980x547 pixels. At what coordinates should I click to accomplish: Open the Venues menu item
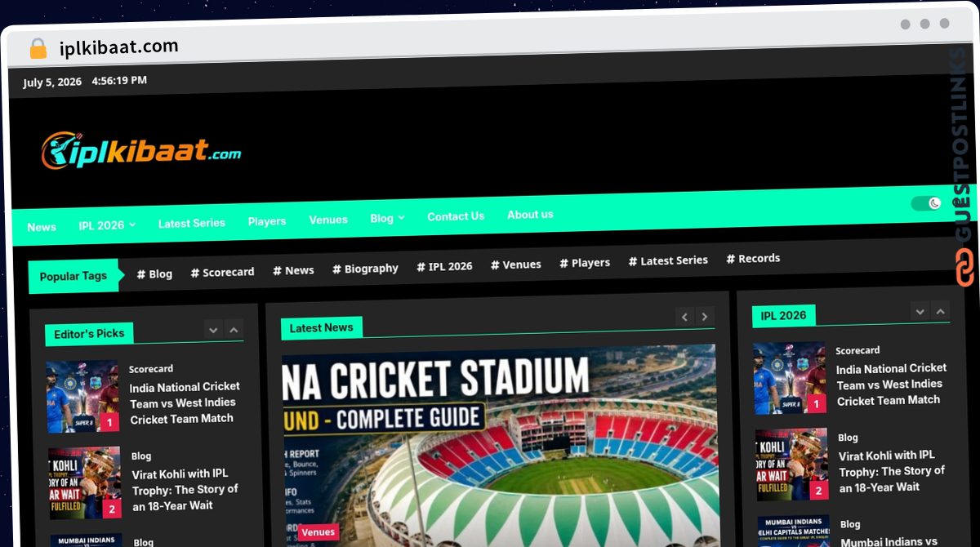pyautogui.click(x=328, y=220)
